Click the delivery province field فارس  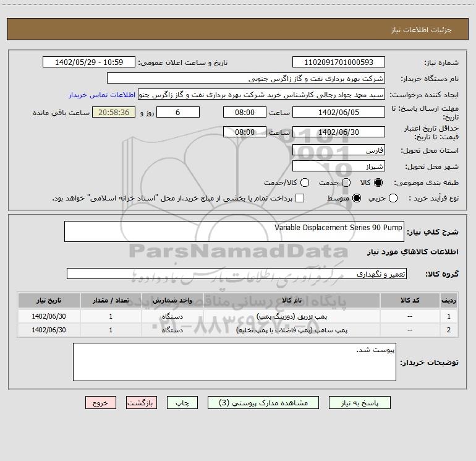[339, 150]
